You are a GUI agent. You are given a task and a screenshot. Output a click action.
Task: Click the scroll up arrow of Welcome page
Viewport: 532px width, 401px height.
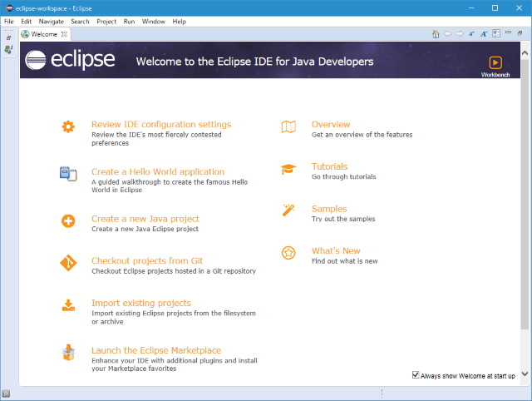525,53
